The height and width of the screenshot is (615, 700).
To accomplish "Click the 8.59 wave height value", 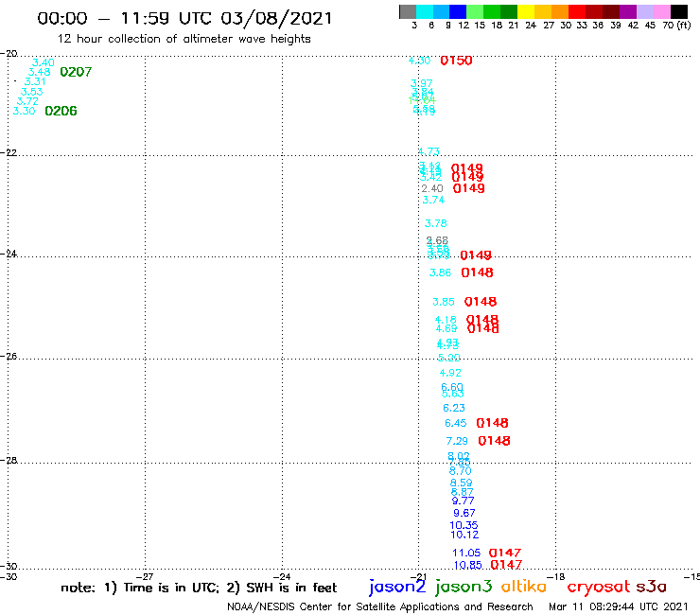I will [x=462, y=483].
